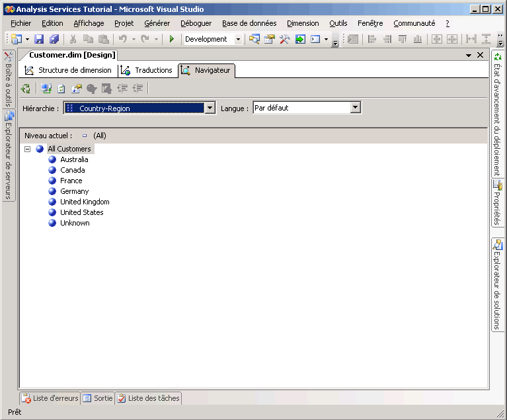
Task: Open the Base de données menu
Action: [x=249, y=23]
